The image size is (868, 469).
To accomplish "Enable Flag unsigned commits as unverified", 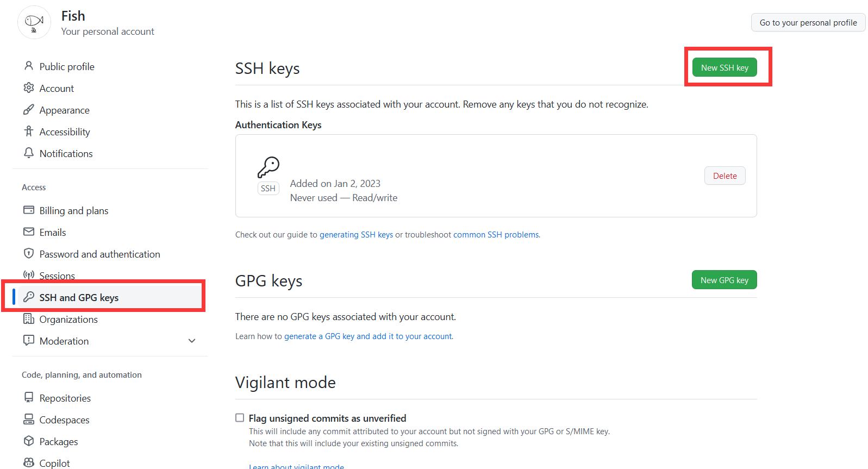I will [240, 418].
